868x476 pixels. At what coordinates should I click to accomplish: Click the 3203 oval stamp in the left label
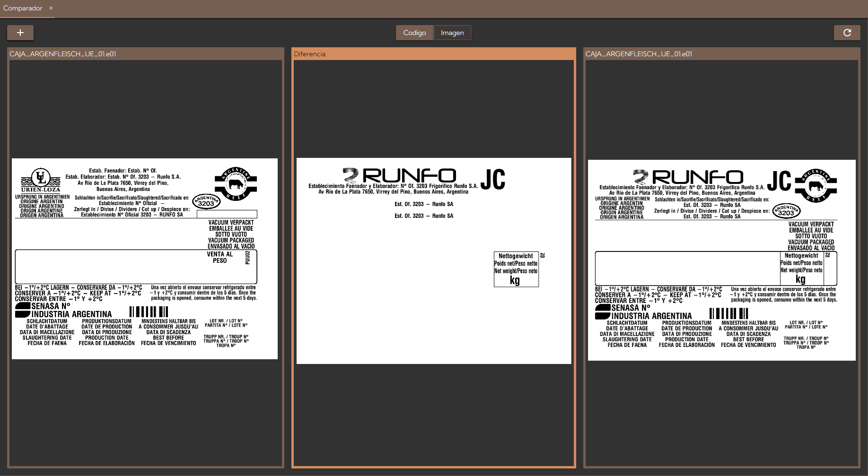(x=206, y=201)
